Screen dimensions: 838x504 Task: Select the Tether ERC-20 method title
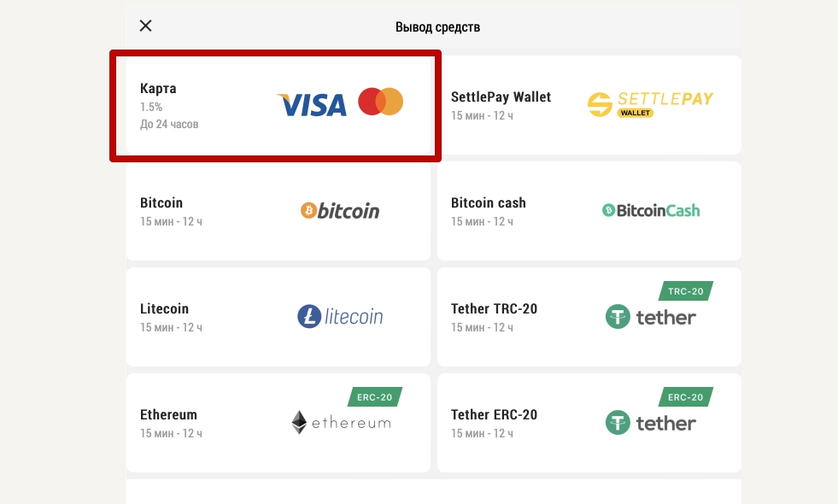(x=495, y=415)
